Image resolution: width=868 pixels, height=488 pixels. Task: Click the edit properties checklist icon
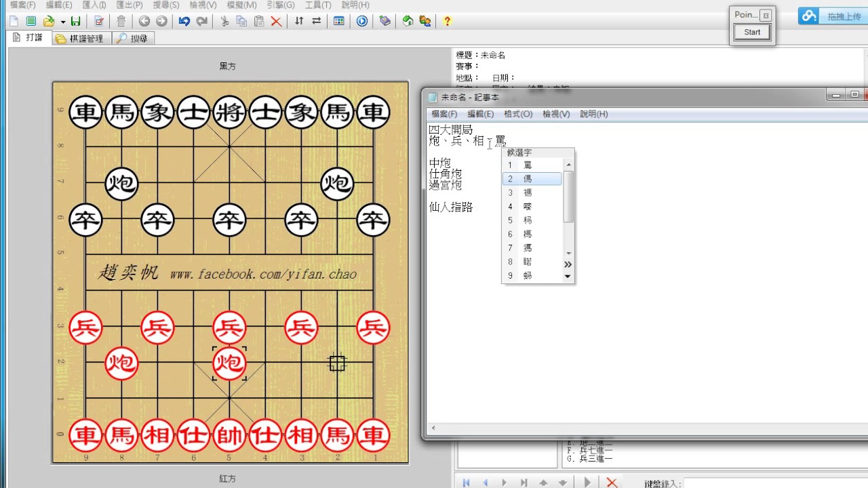point(99,21)
